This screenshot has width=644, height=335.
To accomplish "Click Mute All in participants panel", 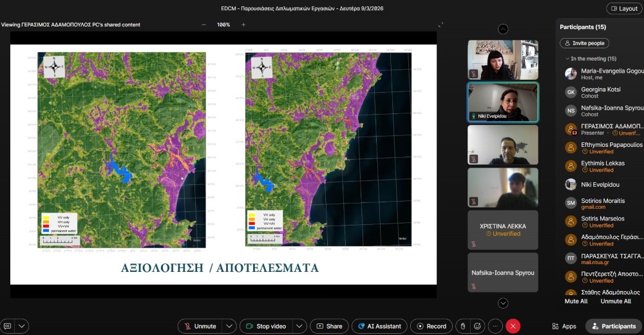I will pyautogui.click(x=576, y=301).
